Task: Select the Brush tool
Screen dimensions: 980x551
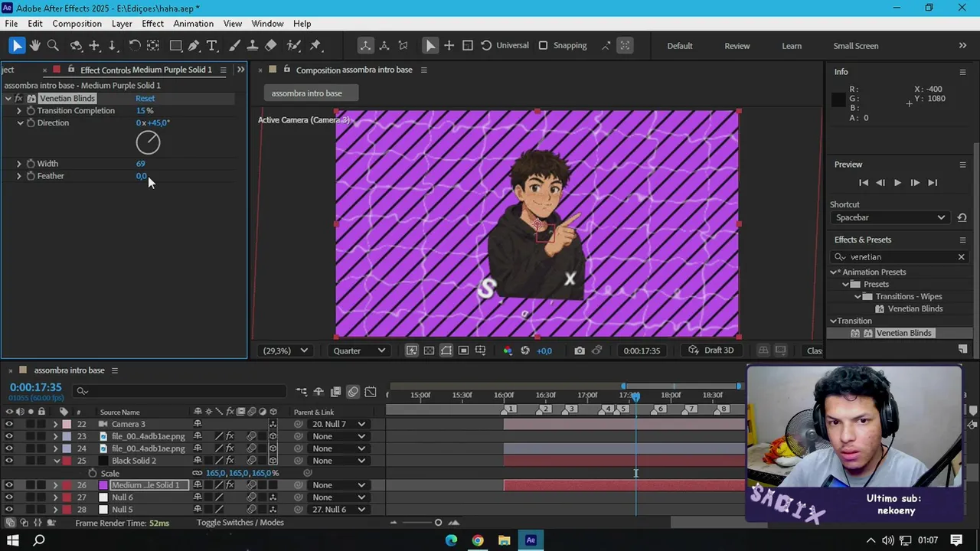Action: 234,46
